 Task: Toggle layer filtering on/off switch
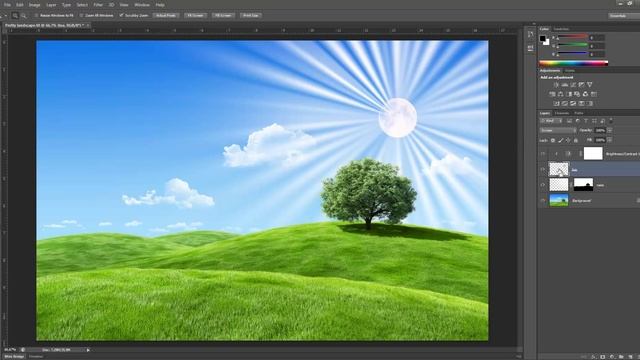point(611,120)
